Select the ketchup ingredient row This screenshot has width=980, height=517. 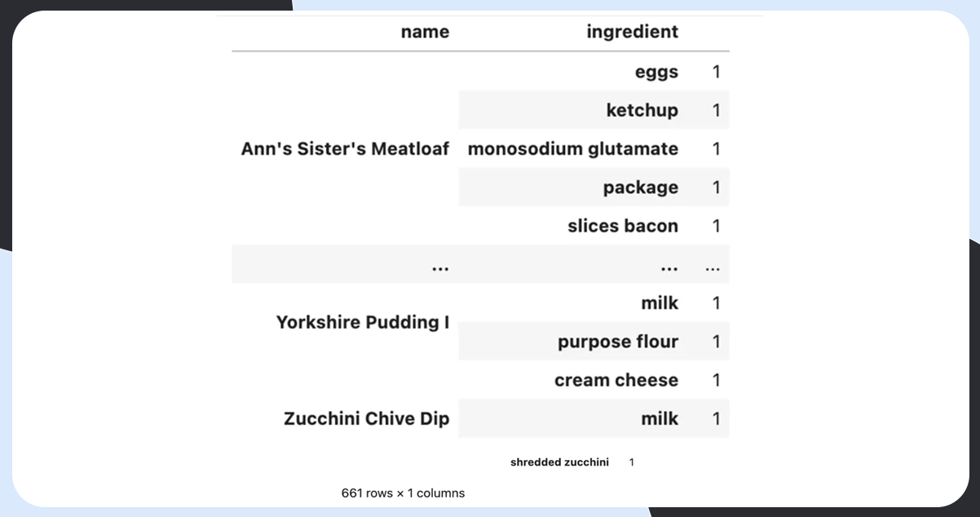pos(642,110)
